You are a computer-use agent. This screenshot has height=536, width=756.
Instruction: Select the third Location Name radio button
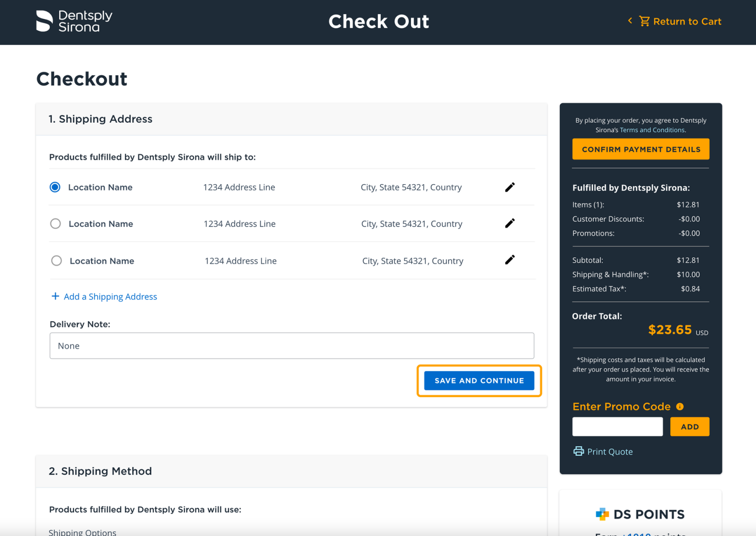point(56,261)
